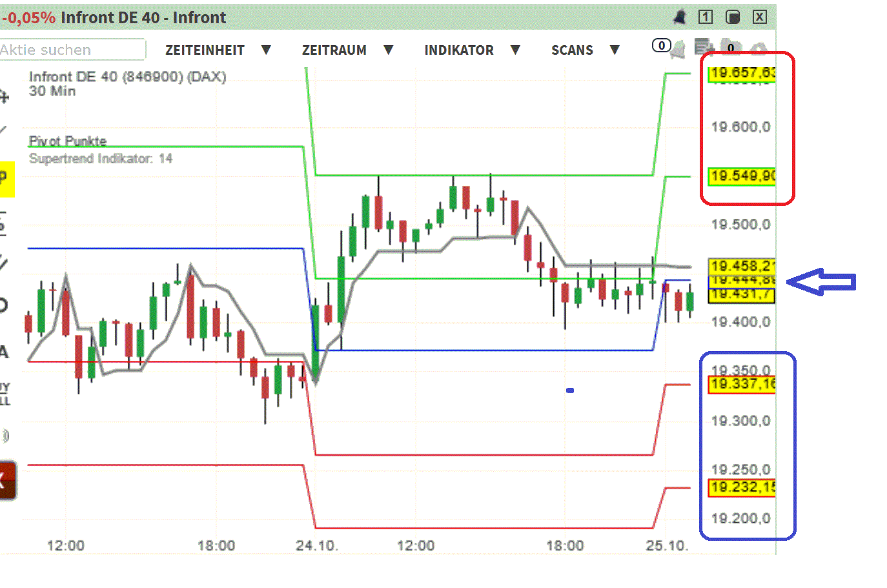Image resolution: width=887 pixels, height=588 pixels.
Task: Click the boxed '1' icon in title bar
Action: coord(706,17)
